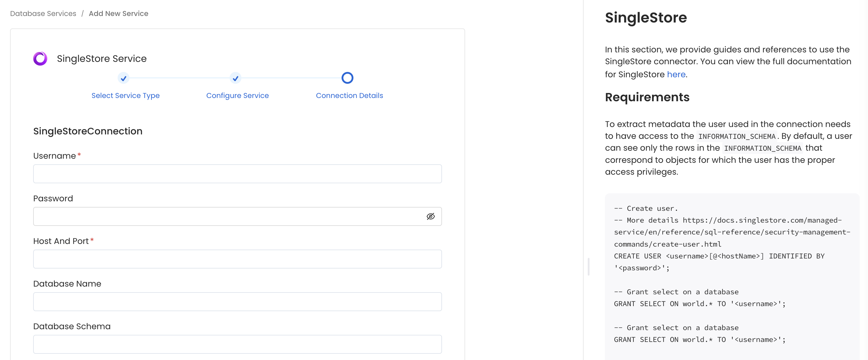Viewport: 868px width, 360px height.
Task: Click the Requirements section heading
Action: tap(647, 97)
